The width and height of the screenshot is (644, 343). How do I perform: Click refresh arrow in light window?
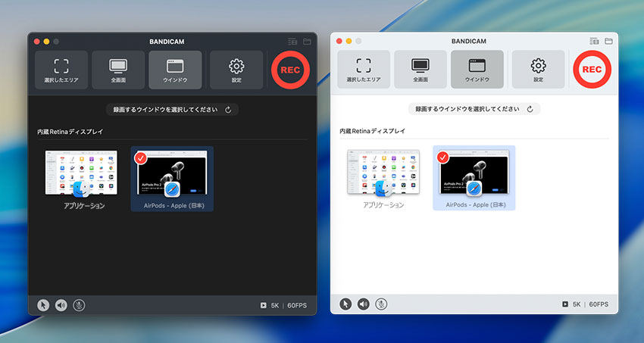click(530, 109)
